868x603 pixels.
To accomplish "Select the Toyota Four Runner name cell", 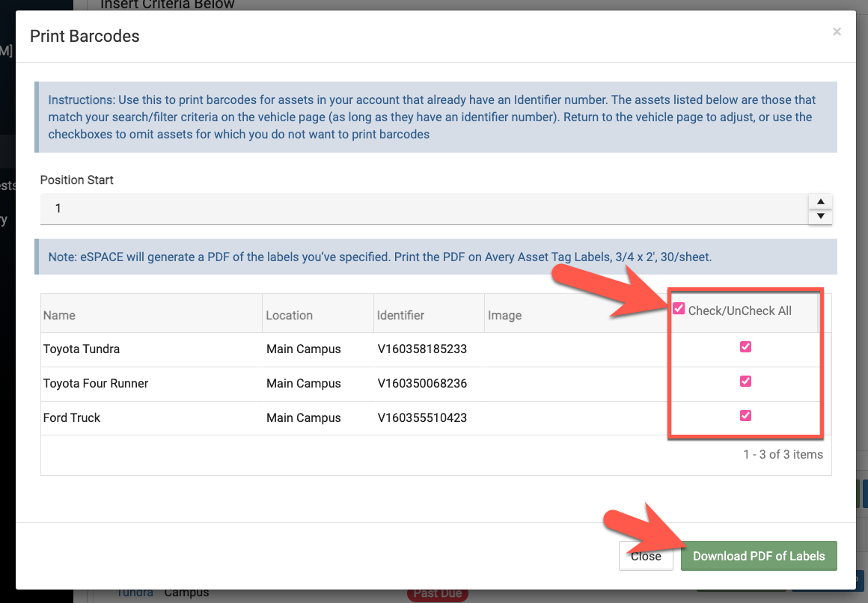I will [96, 383].
